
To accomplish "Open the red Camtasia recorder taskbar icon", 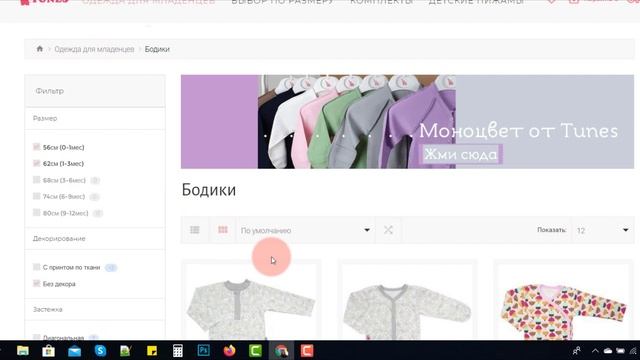I will point(307,351).
